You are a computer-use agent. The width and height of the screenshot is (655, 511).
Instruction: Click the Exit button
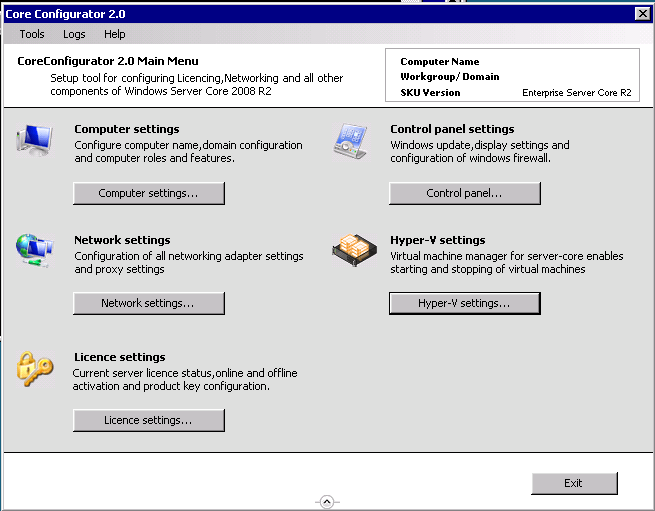(574, 483)
